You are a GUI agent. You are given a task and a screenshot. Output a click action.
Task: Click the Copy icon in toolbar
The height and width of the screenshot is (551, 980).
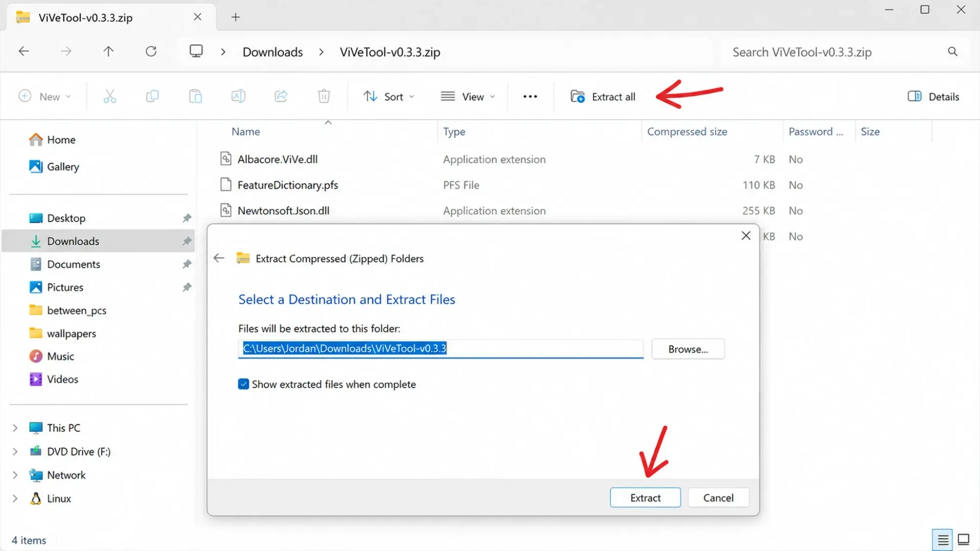[152, 96]
